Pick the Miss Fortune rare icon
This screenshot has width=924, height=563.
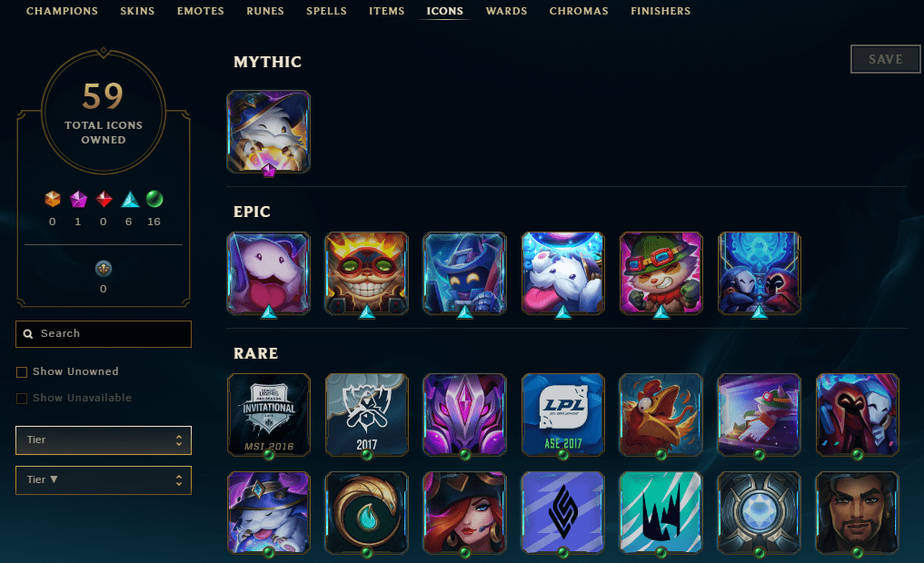(x=465, y=513)
